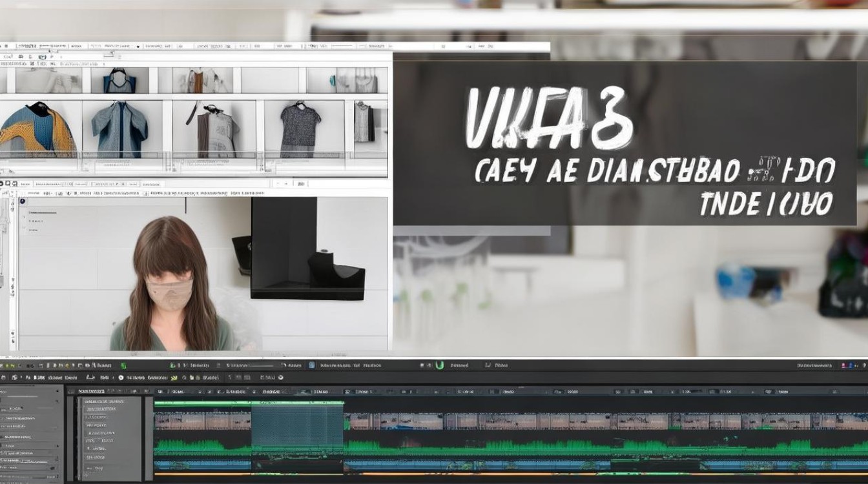The height and width of the screenshot is (484, 868).
Task: Select the blue tank top in top row
Action: pyautogui.click(x=120, y=80)
